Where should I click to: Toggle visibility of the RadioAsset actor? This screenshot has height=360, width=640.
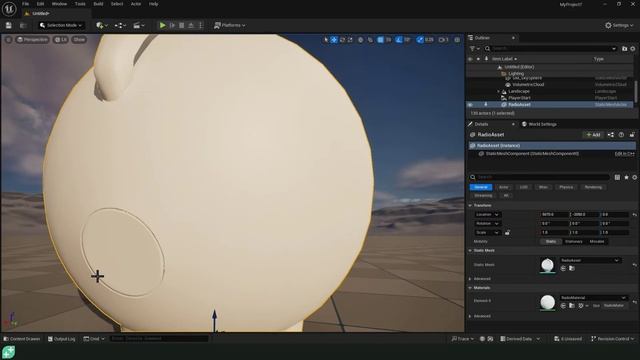470,104
